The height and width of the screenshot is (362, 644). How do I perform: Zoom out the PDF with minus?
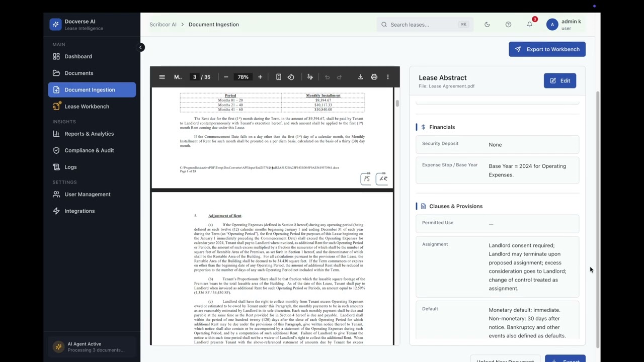tap(226, 77)
